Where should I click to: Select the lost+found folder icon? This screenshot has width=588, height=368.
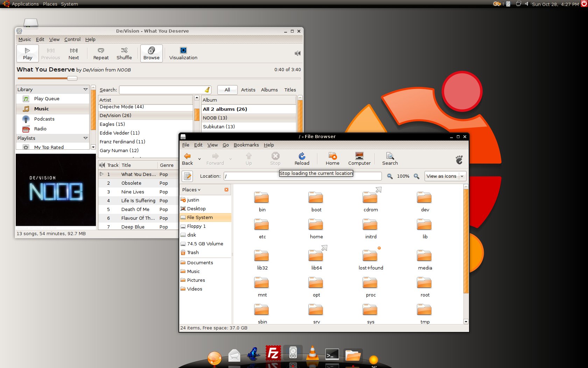370,255
